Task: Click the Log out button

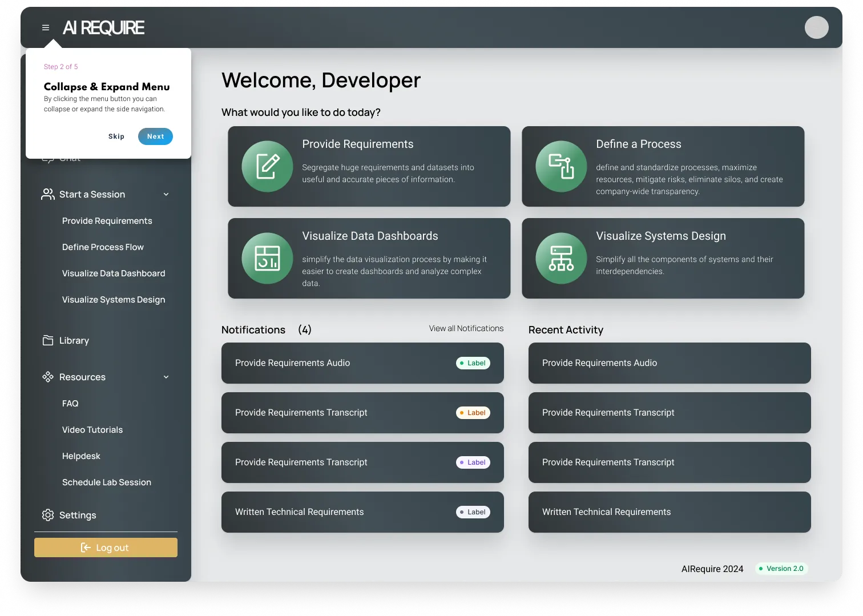Action: tap(106, 547)
